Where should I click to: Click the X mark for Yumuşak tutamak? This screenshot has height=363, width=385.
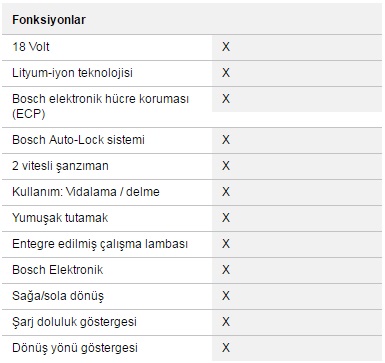(x=226, y=218)
